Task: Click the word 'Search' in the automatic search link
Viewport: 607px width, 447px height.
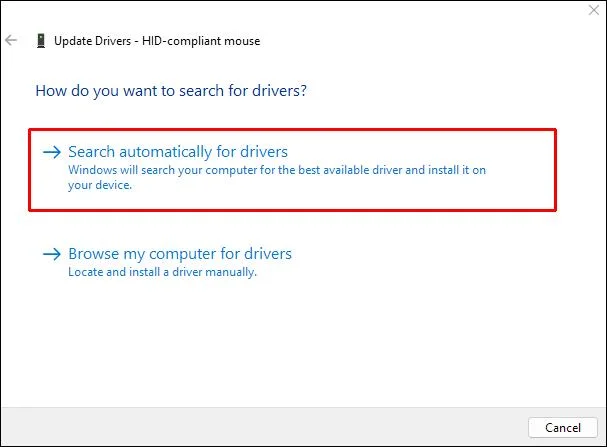Action: pyautogui.click(x=91, y=152)
